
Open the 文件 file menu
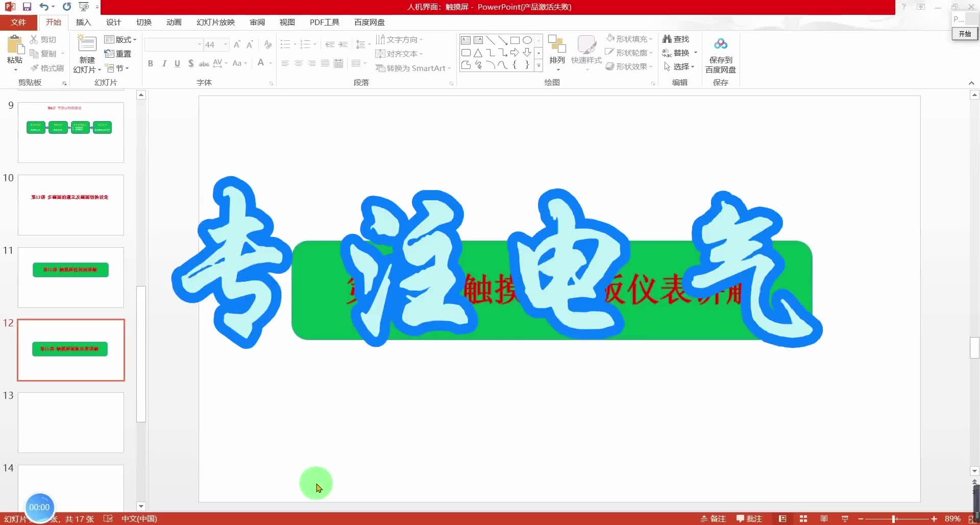(x=18, y=22)
